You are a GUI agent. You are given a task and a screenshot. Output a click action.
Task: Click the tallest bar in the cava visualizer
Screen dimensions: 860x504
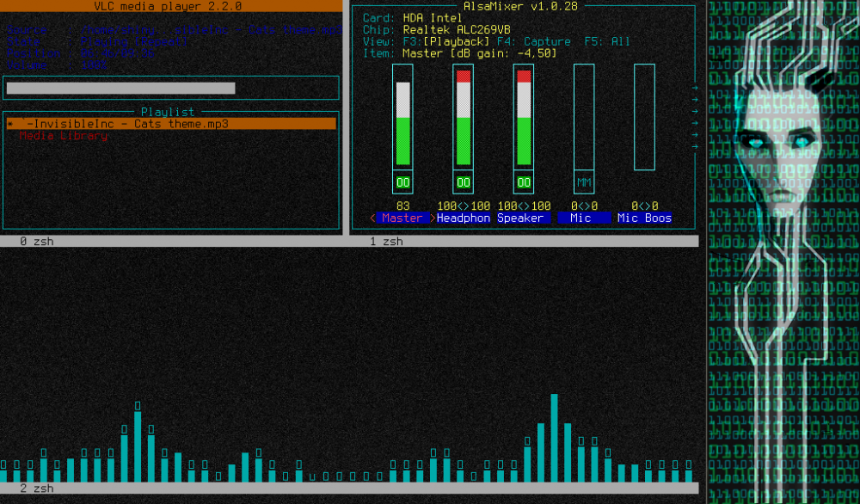(554, 434)
